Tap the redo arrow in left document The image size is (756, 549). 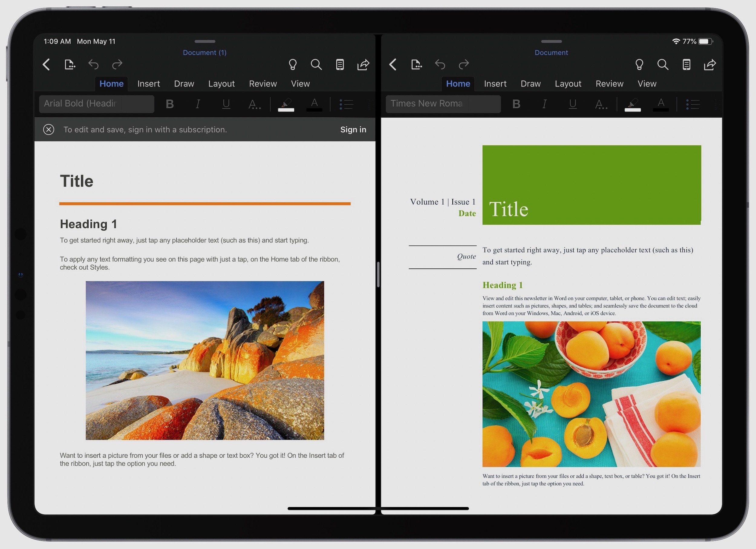click(x=117, y=64)
